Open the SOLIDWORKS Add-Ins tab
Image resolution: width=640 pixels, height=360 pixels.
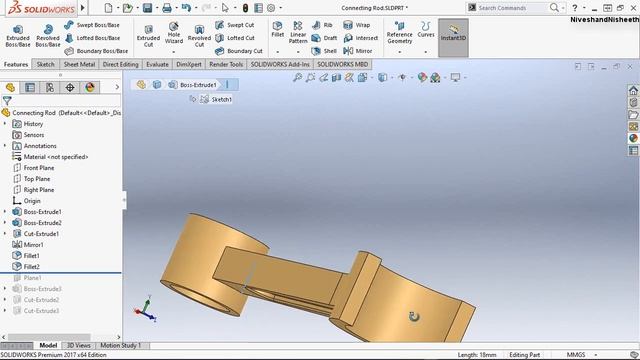point(280,64)
